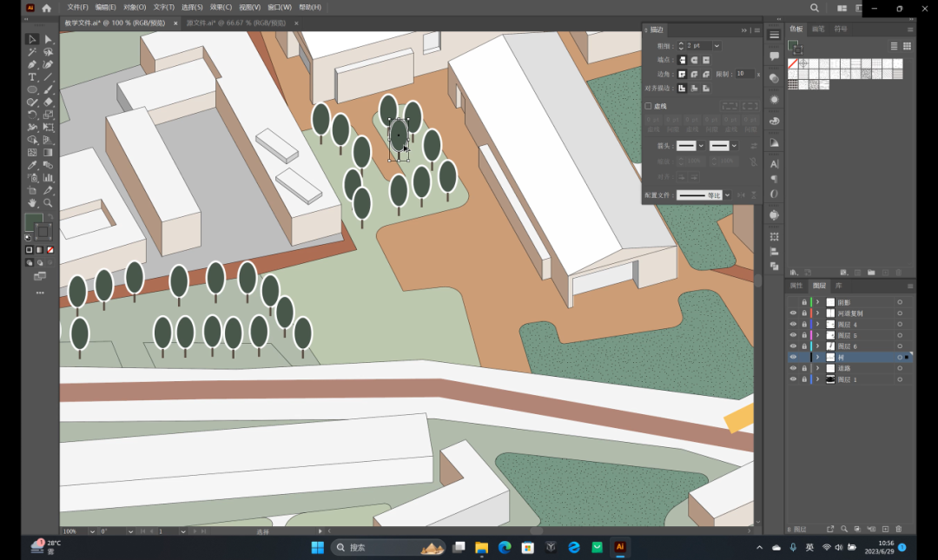Select the Artboard tool
The height and width of the screenshot is (560, 938).
[x=32, y=190]
